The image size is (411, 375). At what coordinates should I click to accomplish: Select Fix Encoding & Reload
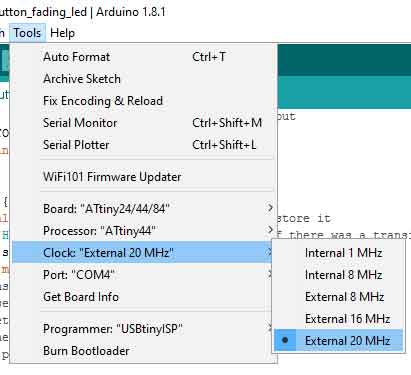(143, 101)
